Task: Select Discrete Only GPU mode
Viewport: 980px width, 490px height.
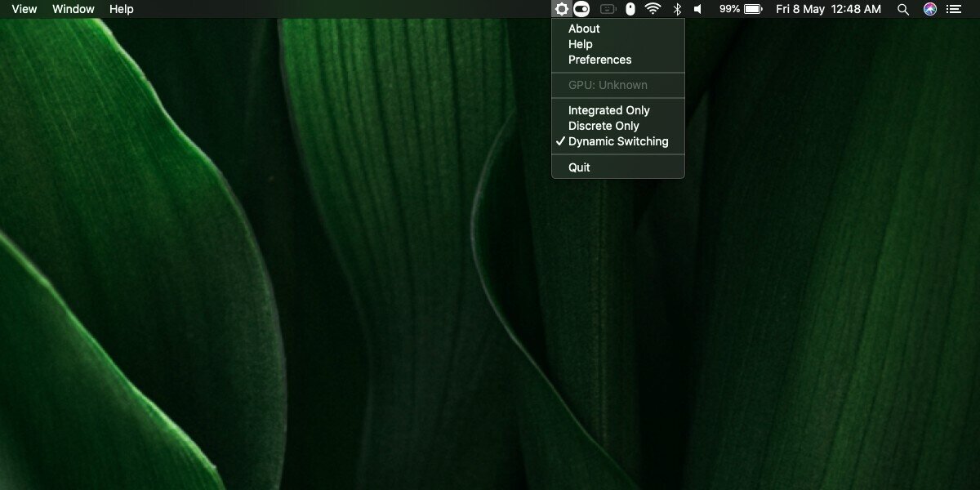Action: 604,126
